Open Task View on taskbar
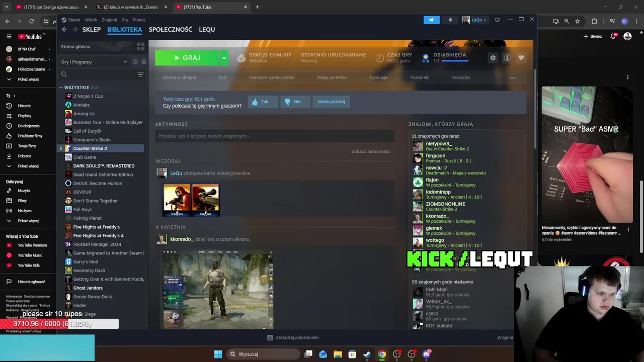644x362 pixels. [x=308, y=354]
